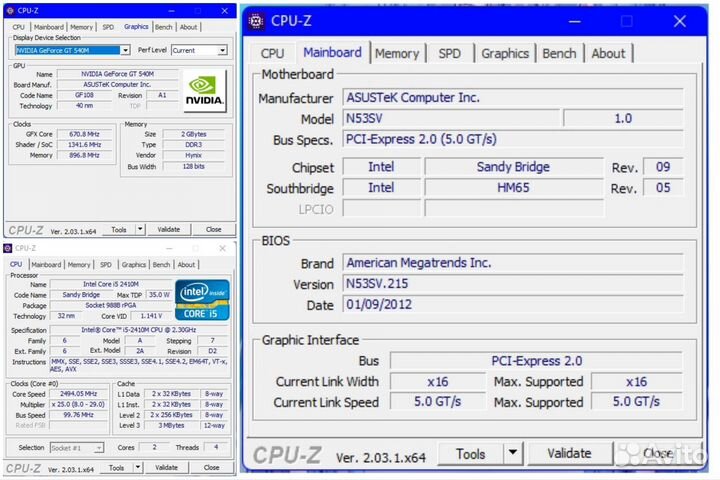The height and width of the screenshot is (480, 720).
Task: Click Memory Size 2 GBytes value
Action: tap(194, 134)
